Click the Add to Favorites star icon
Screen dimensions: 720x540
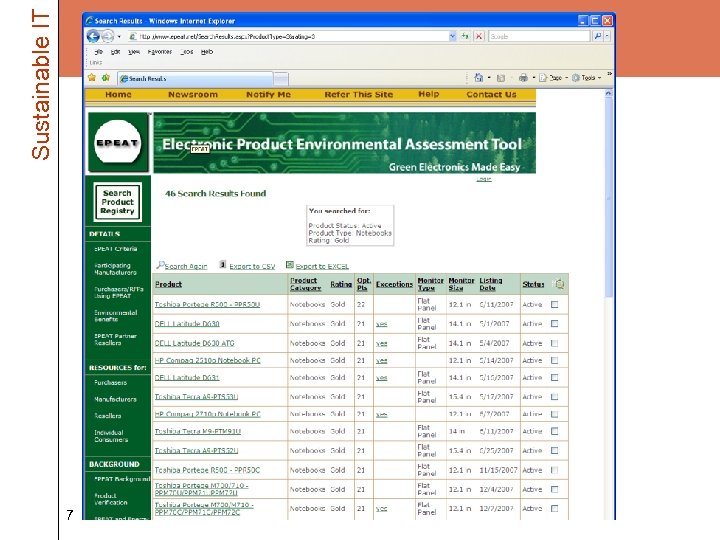coord(106,78)
